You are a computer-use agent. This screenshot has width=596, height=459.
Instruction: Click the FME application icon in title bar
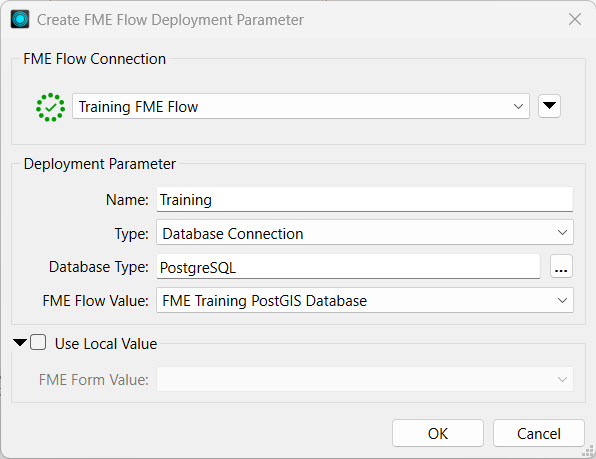click(20, 19)
